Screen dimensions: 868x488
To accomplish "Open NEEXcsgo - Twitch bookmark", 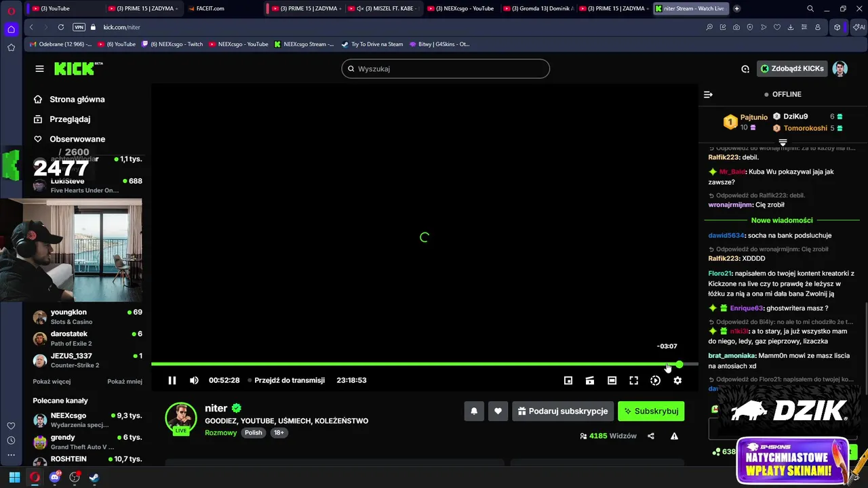I will [172, 44].
